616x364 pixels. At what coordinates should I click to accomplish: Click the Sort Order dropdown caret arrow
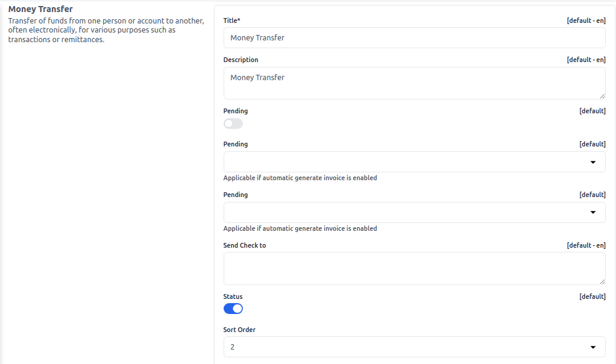click(x=593, y=347)
